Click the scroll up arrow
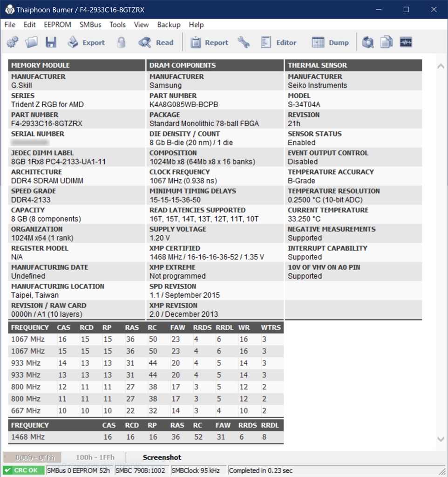This screenshot has height=477, width=448. point(441,66)
